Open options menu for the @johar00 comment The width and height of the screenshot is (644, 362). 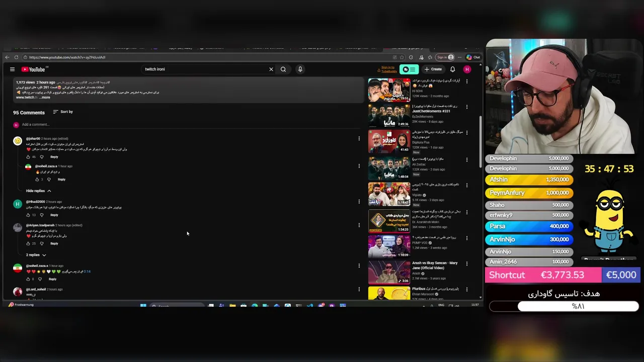pos(359,138)
